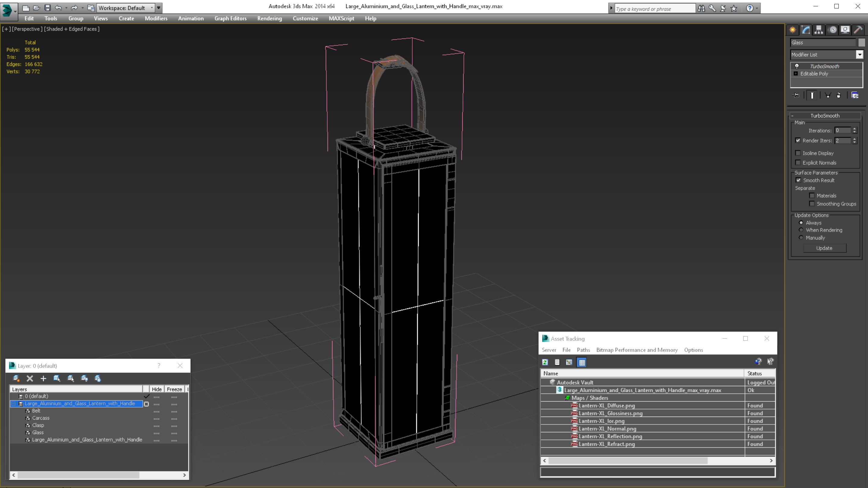
Task: Click Table View icon in Asset Tracking
Action: coord(582,362)
